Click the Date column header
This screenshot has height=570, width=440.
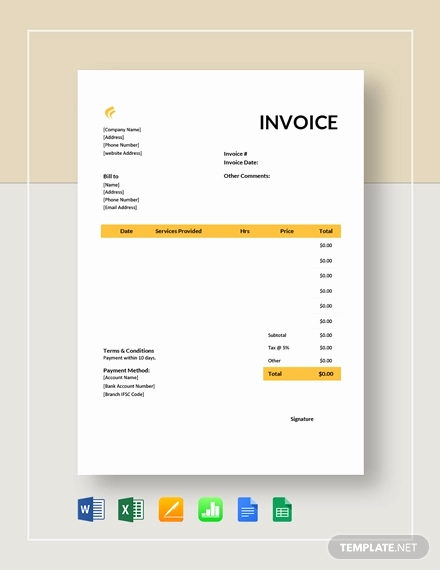[x=127, y=231]
